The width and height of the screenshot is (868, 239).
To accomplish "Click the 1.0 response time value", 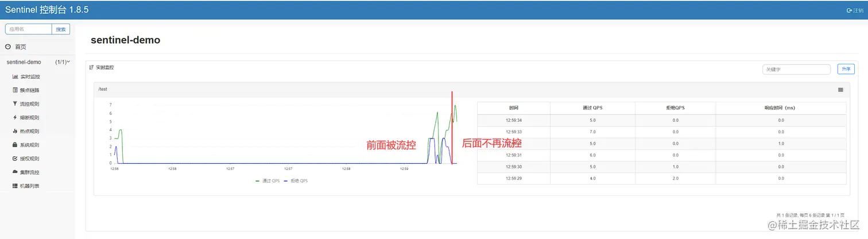I will 781,143.
